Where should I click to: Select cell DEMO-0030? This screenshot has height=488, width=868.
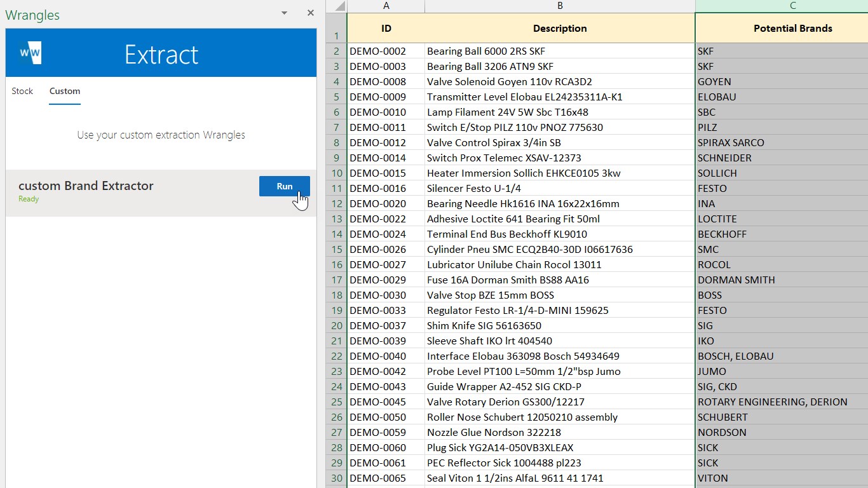[x=386, y=295]
